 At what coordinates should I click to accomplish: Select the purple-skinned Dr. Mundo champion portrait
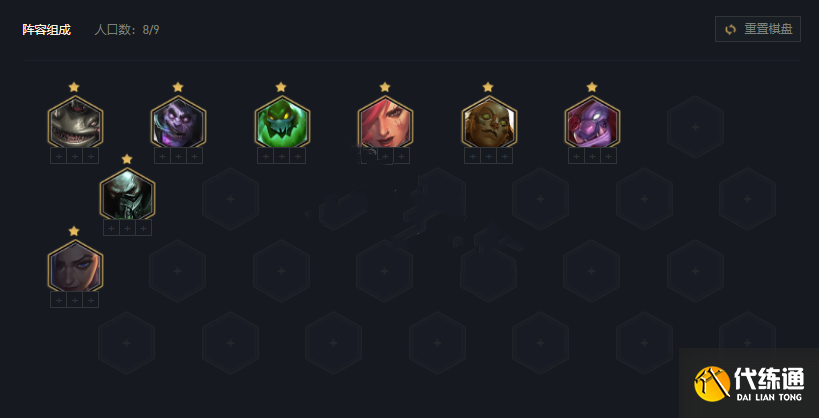(179, 122)
